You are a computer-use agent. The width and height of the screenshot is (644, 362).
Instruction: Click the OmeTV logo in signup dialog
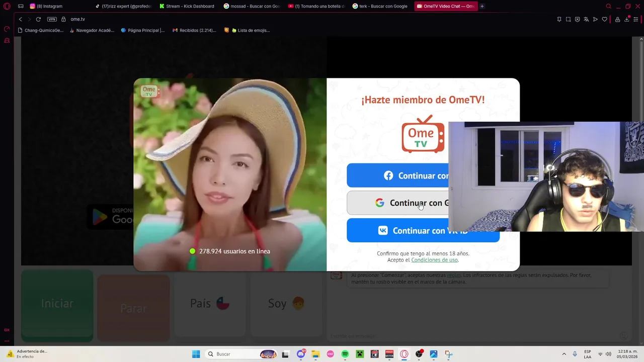point(423,134)
